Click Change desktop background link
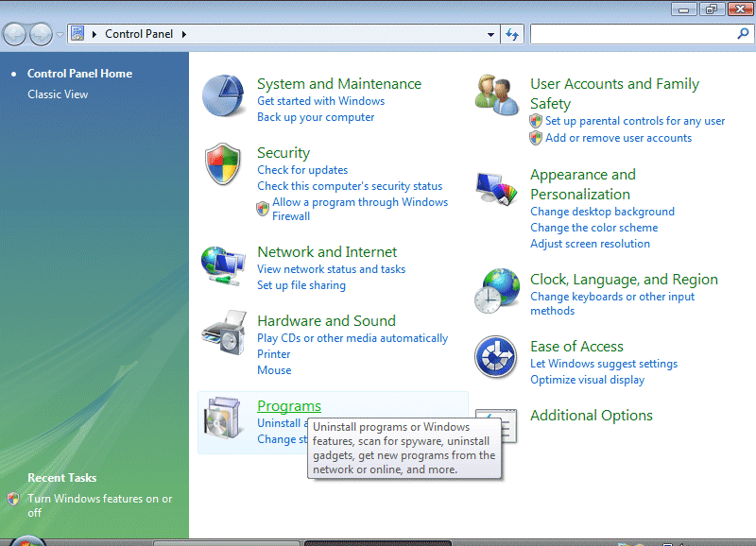 602,212
